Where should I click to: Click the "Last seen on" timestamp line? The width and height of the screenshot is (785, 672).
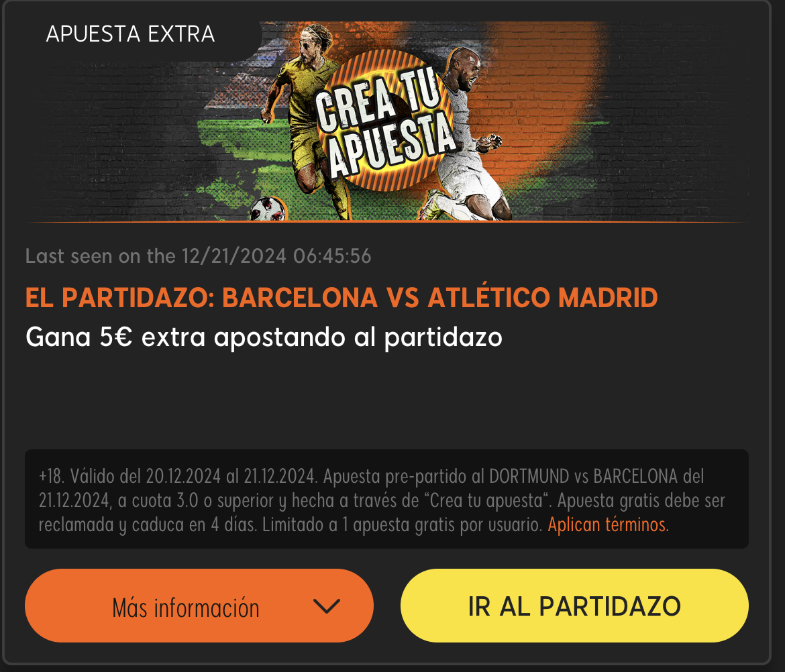(x=198, y=256)
